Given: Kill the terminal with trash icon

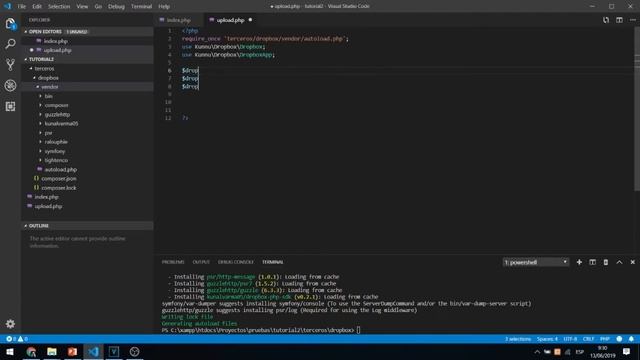Looking at the screenshot, I should coord(606,262).
